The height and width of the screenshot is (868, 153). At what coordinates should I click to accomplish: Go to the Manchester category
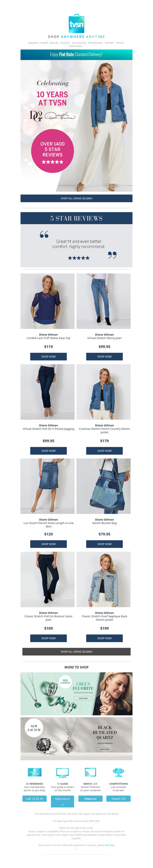tap(95, 43)
